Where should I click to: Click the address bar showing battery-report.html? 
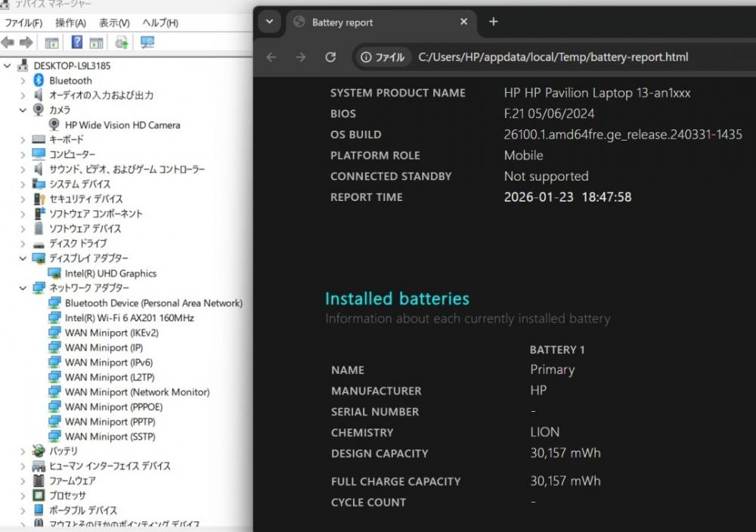(553, 57)
